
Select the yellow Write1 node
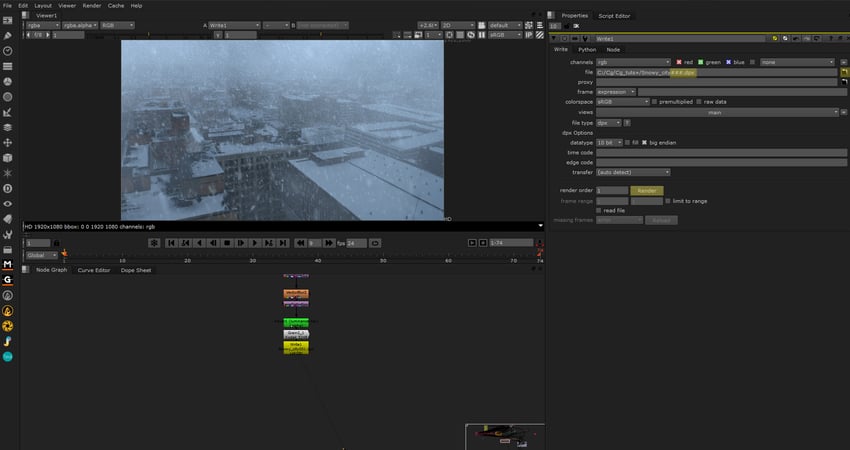point(296,346)
